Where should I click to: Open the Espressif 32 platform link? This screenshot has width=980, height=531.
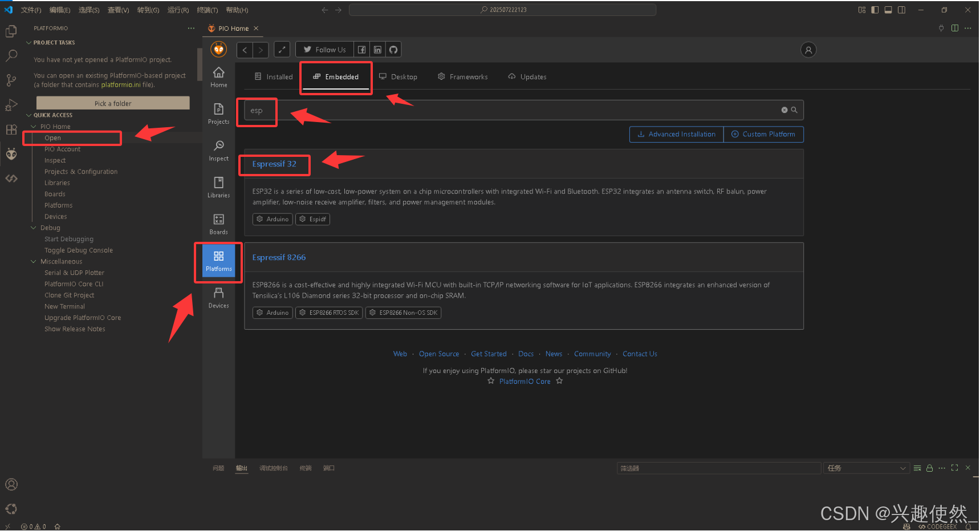point(274,164)
